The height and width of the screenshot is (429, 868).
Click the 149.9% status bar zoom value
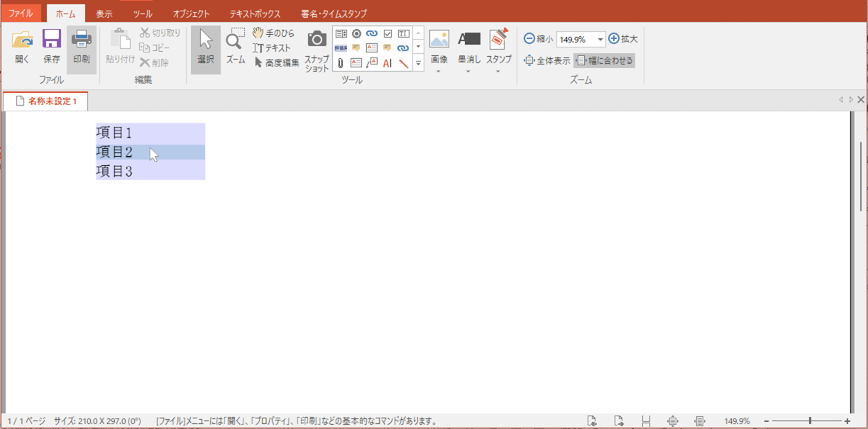pyautogui.click(x=737, y=421)
